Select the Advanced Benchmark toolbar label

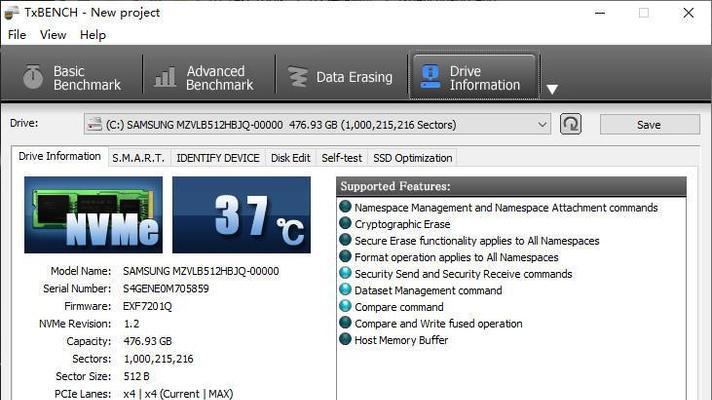click(220, 78)
